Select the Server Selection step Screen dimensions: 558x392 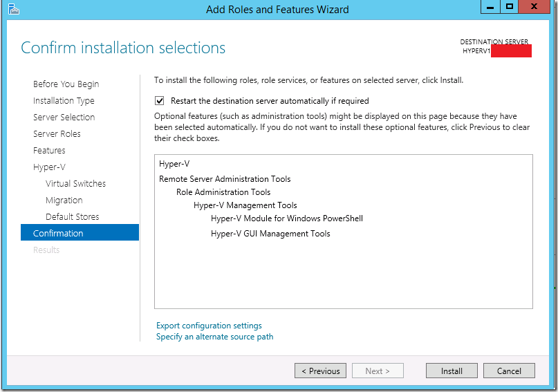point(64,117)
